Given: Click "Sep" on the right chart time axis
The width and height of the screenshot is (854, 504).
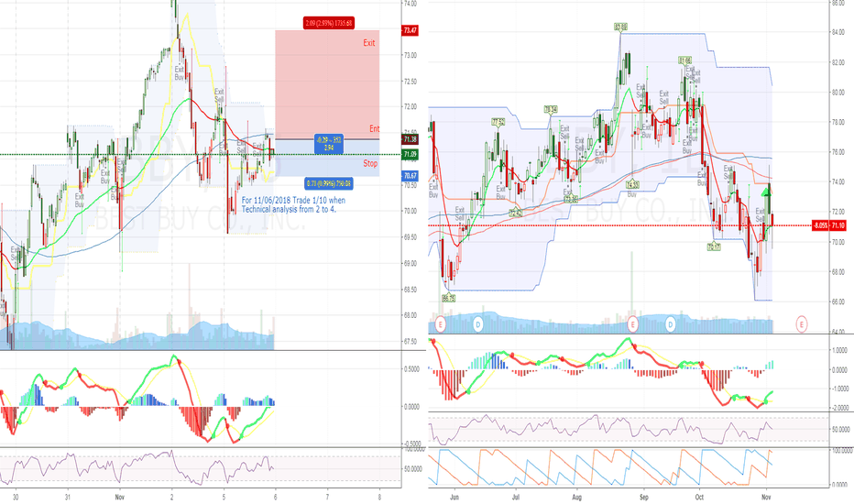Looking at the screenshot, I should pos(644,497).
